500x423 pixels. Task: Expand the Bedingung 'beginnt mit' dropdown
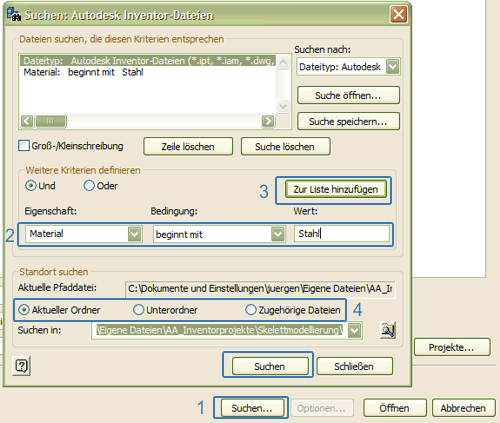pos(278,234)
